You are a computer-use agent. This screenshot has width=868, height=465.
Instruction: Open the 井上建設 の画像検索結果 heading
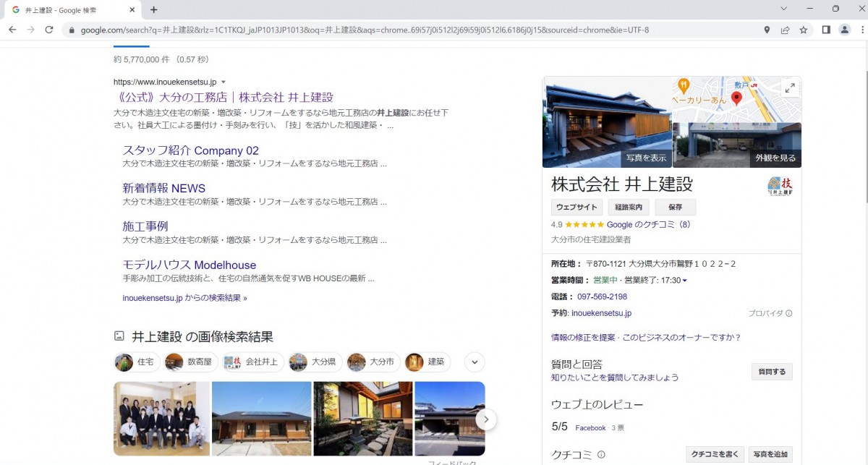pyautogui.click(x=203, y=336)
